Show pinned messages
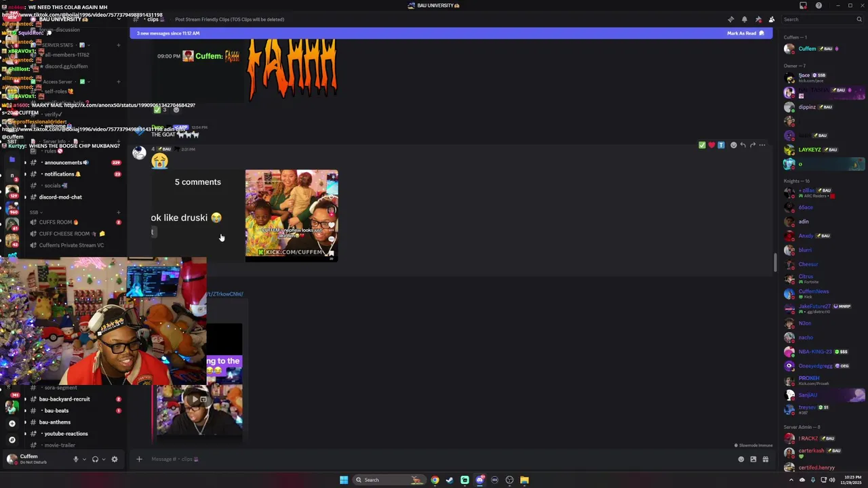Screen dimensions: 868x488 tap(757, 20)
